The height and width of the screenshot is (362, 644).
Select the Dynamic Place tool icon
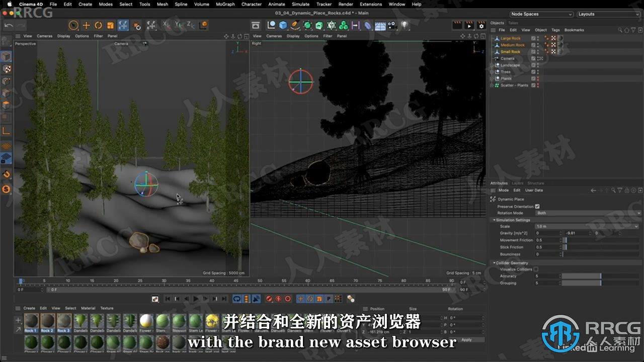pos(123,25)
